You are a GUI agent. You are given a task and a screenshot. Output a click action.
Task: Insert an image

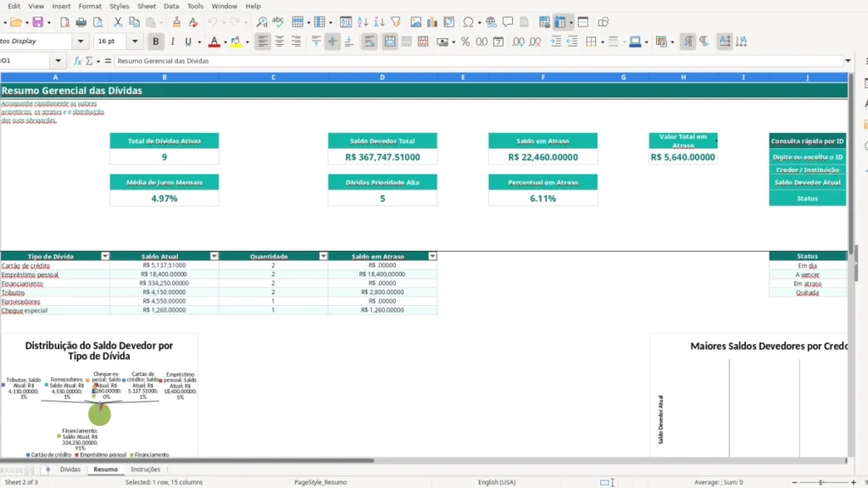coord(415,22)
